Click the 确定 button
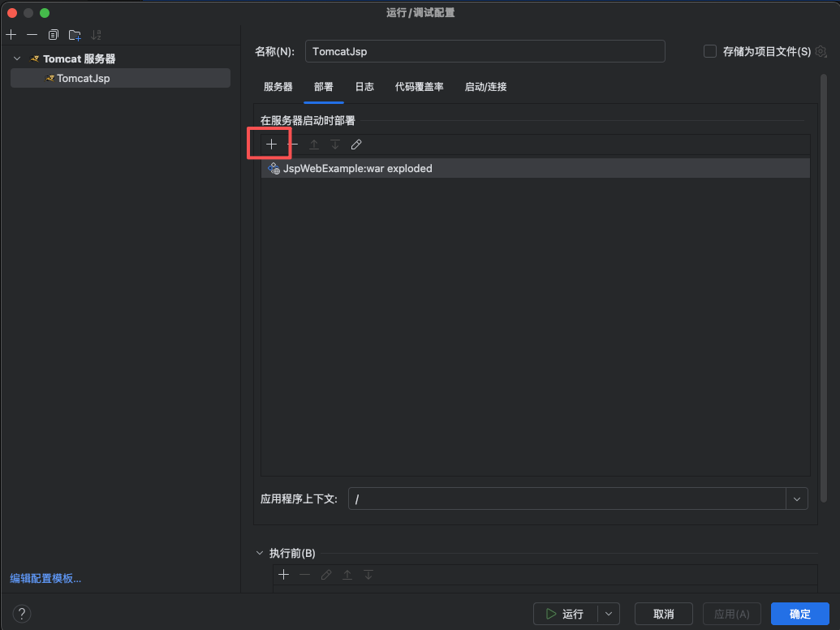Screen dimensions: 840x630 coord(799,614)
